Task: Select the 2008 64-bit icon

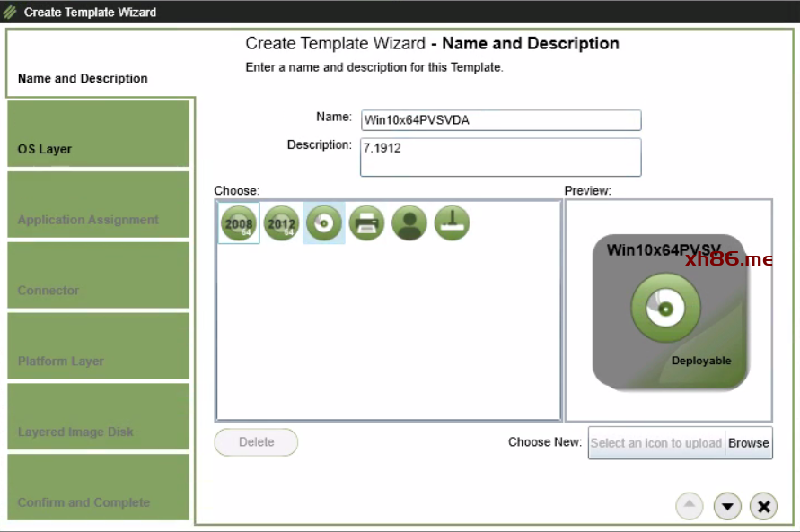Action: 238,223
